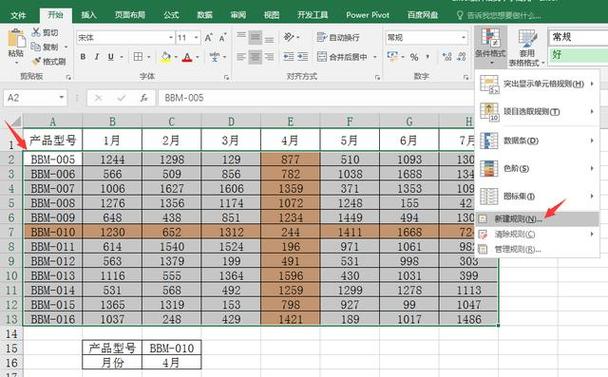The width and height of the screenshot is (608, 377).
Task: Open Highlight Cells Rules (突出显示单元格规则)
Action: point(537,84)
